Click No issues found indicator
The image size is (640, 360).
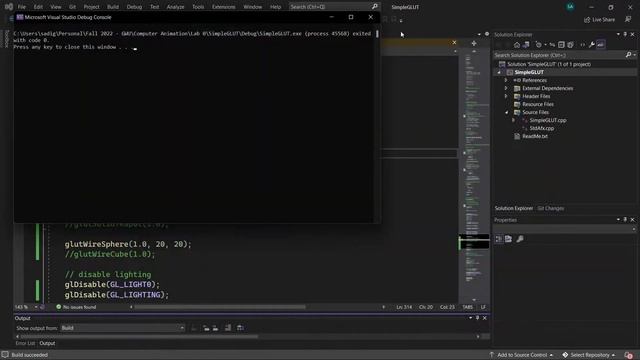76,307
